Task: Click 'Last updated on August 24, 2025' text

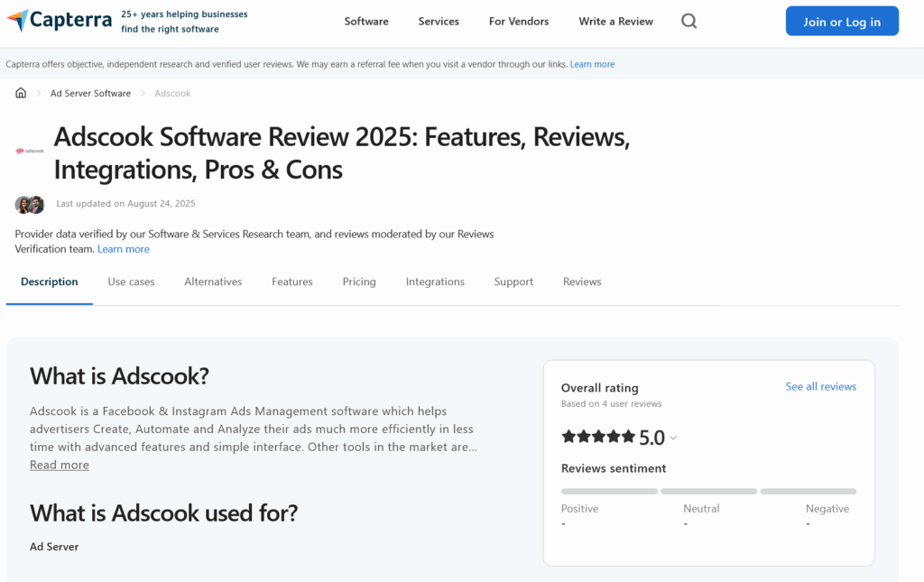Action: pos(125,204)
